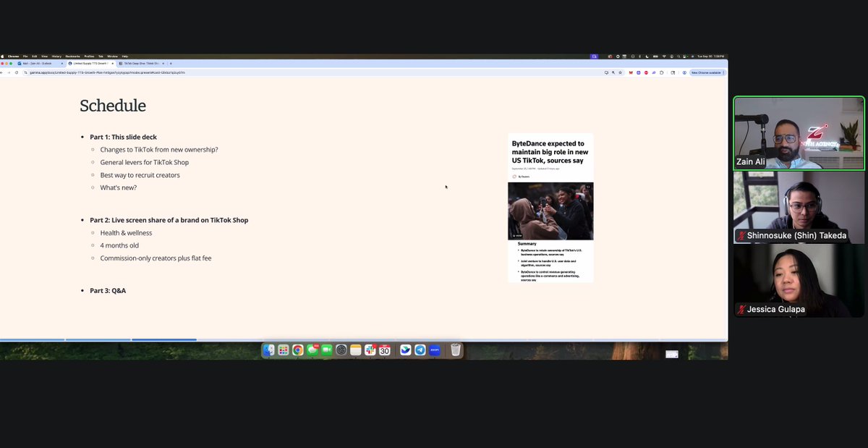Viewport: 868px width, 448px height.
Task: Click 'Commission-only creators plus flat fee'
Action: (x=156, y=258)
